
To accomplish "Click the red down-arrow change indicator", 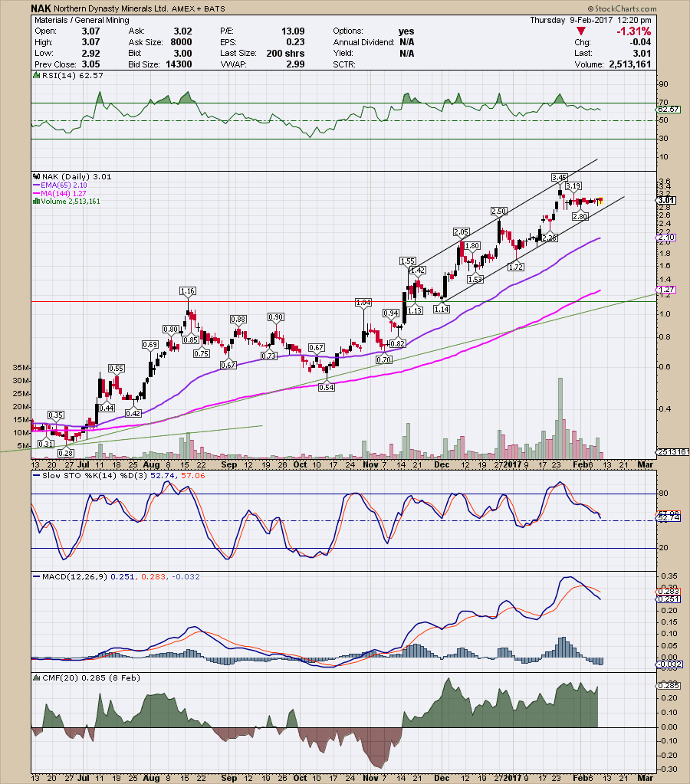I will click(581, 31).
